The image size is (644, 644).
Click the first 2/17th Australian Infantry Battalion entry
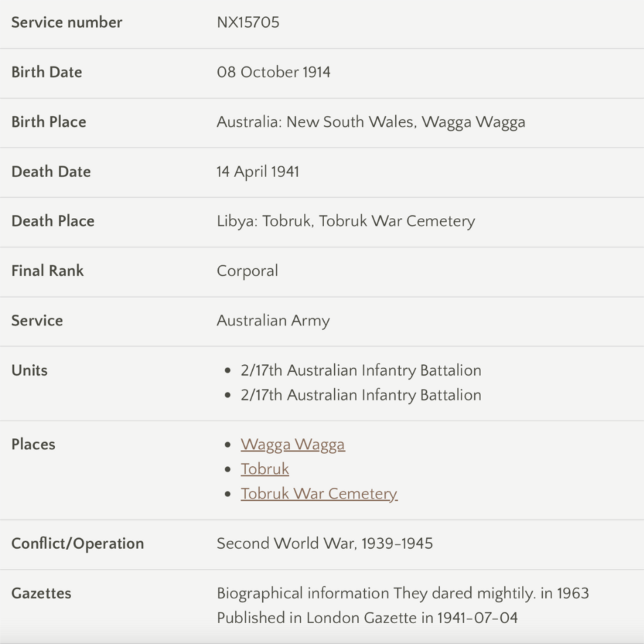(361, 370)
